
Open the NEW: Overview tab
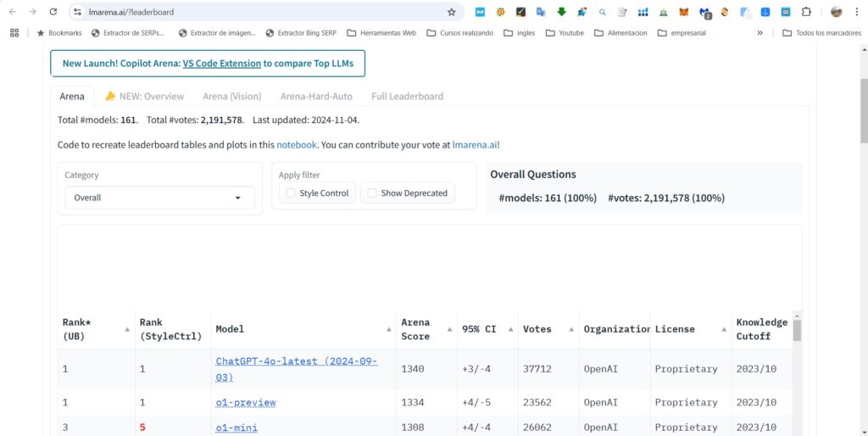(x=144, y=96)
